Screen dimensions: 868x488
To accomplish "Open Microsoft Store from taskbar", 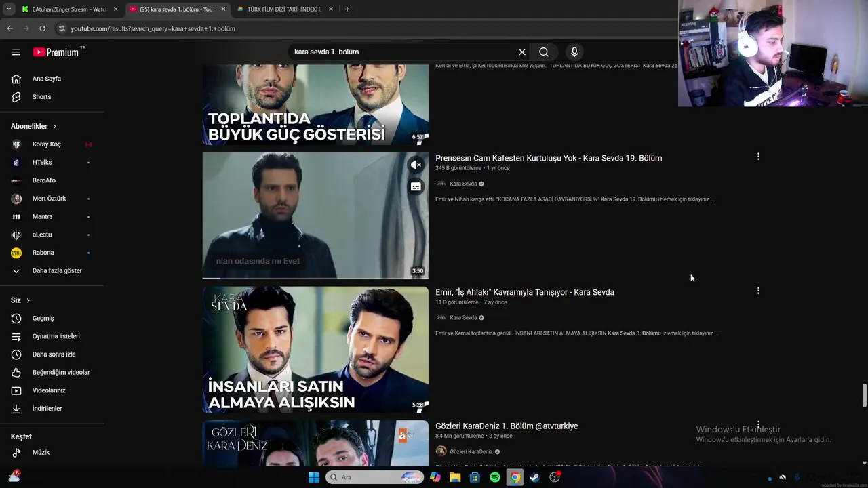I will pos(475,477).
